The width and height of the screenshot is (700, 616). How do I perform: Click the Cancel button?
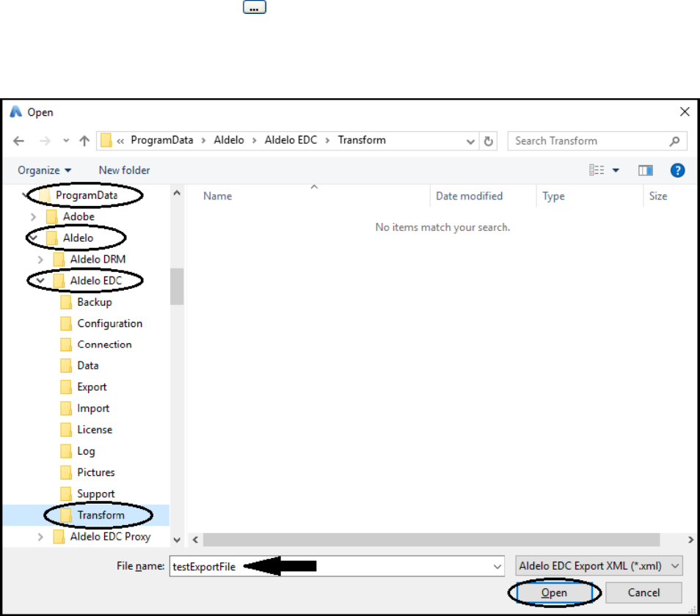click(x=644, y=593)
